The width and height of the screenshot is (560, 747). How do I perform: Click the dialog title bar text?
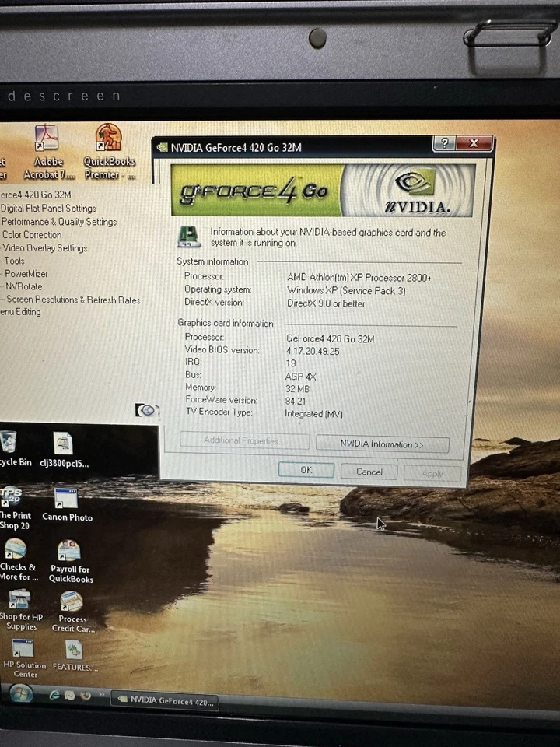tap(236, 148)
